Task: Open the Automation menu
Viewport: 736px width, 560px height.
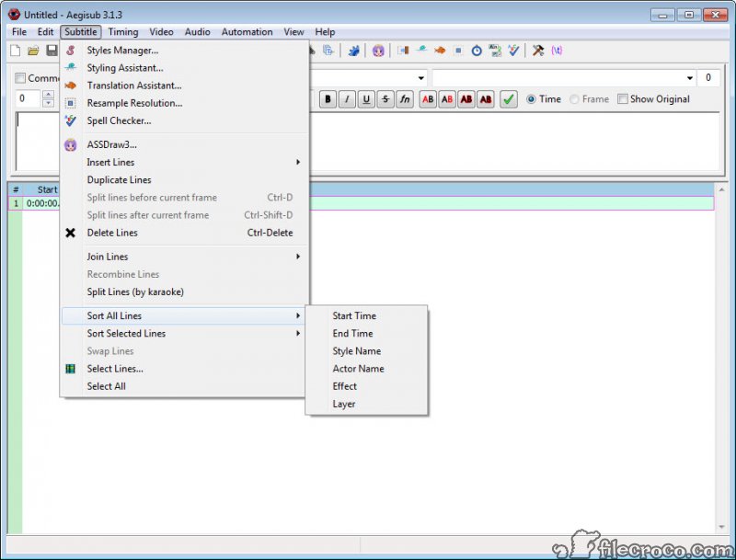Action: point(247,32)
